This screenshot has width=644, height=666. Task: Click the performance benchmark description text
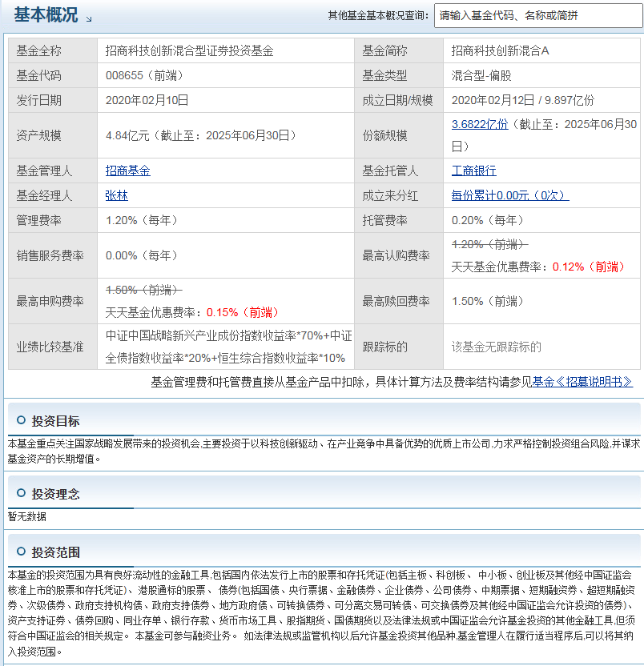[x=229, y=347]
